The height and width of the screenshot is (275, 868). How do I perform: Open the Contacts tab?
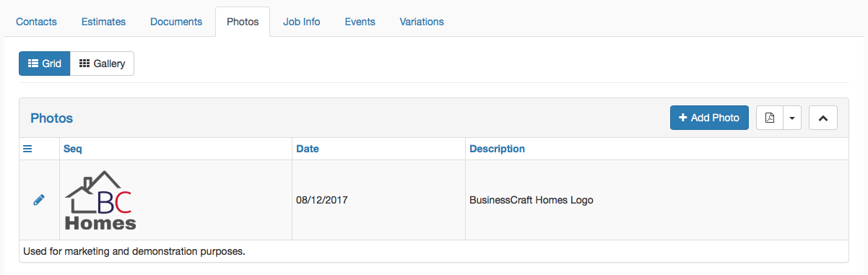(x=36, y=22)
